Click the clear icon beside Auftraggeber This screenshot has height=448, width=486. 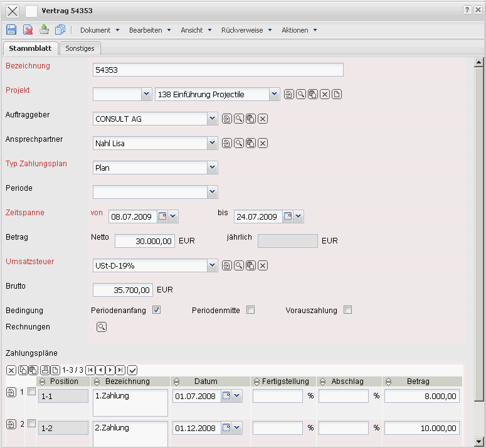(x=263, y=119)
